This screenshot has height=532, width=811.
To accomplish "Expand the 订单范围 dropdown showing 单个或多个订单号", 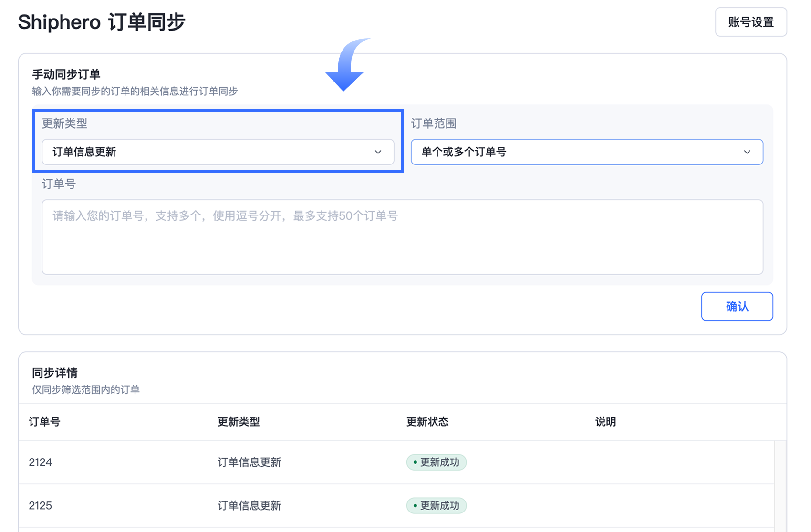I will coord(587,152).
